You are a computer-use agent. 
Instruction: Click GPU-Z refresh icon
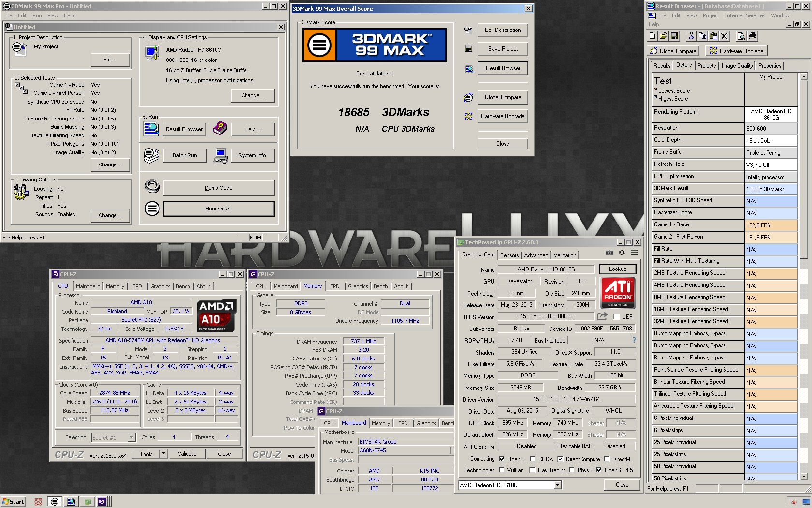[622, 253]
